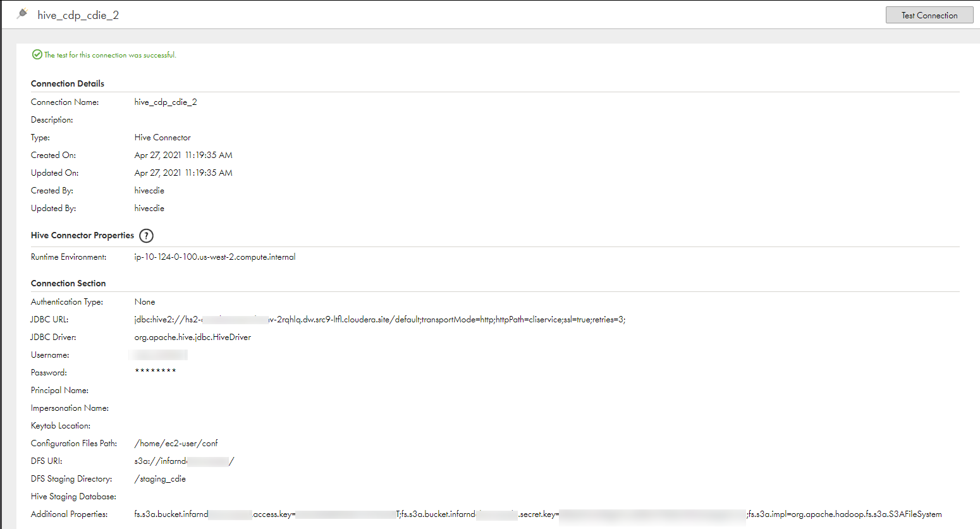Click the Created By hivecdie value
The height and width of the screenshot is (529, 980).
tap(149, 190)
